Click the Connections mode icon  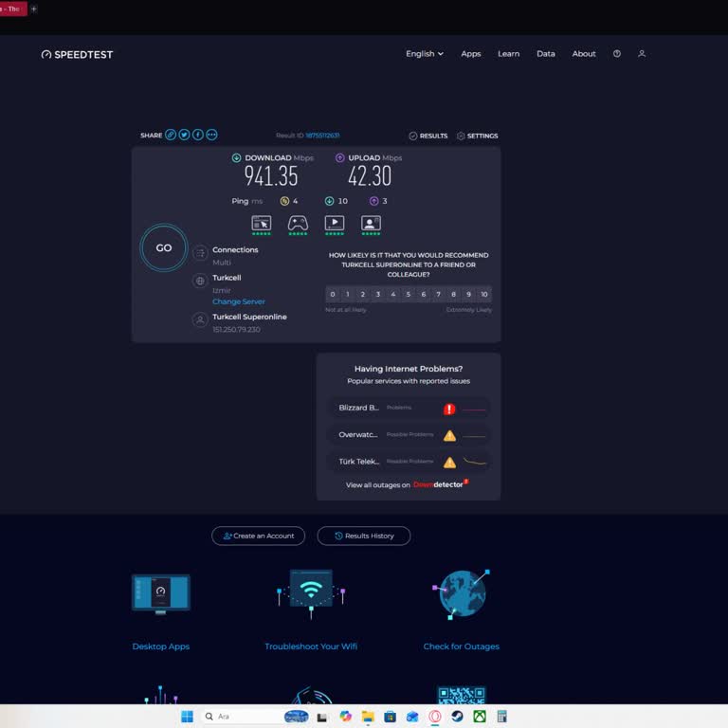200,253
